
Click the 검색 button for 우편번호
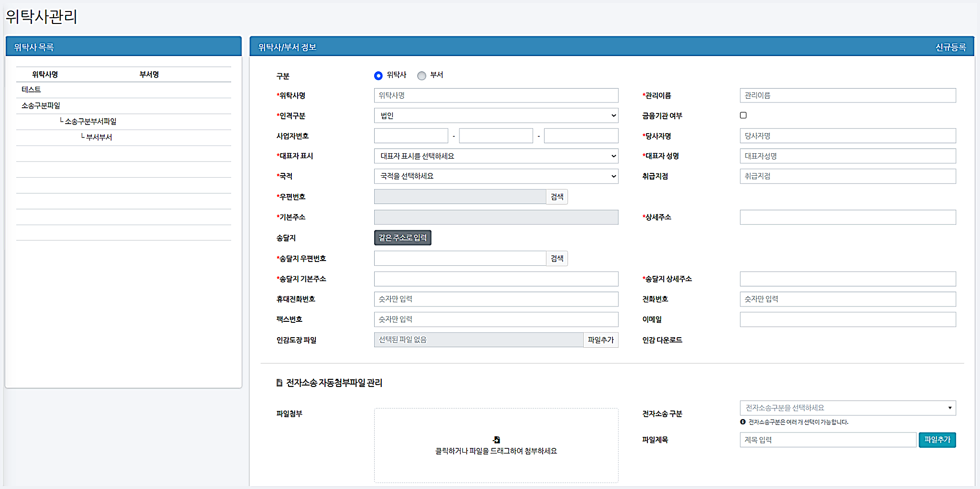(557, 196)
